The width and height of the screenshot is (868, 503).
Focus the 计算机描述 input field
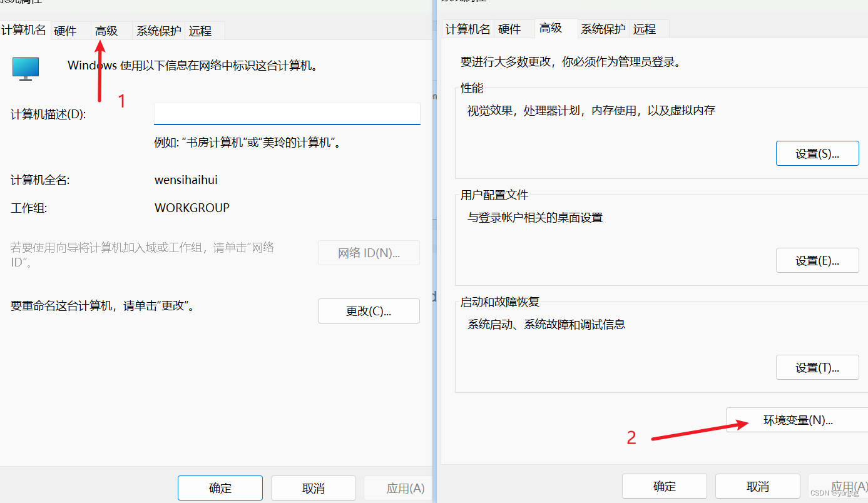pos(287,114)
